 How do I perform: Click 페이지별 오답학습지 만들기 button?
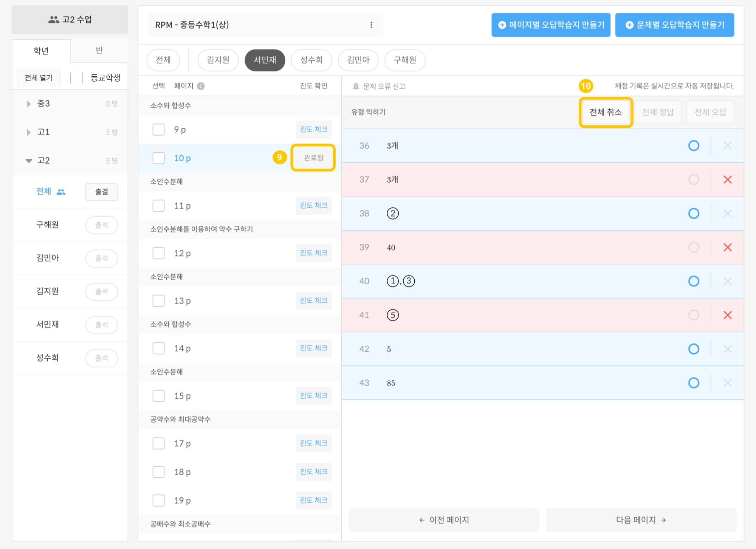[551, 25]
